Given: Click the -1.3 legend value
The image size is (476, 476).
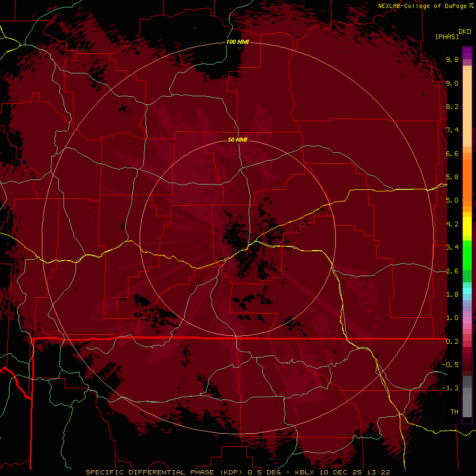Looking at the screenshot, I should pos(450,388).
